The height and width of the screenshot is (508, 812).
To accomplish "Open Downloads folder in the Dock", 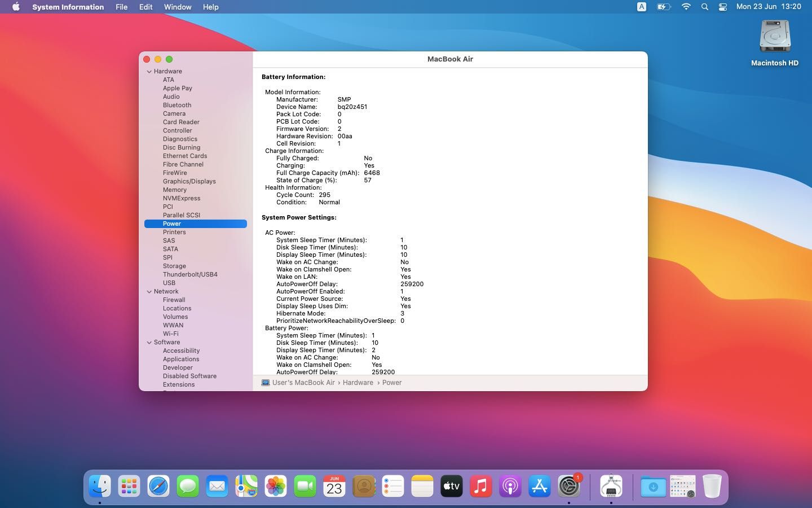I will [x=654, y=486].
